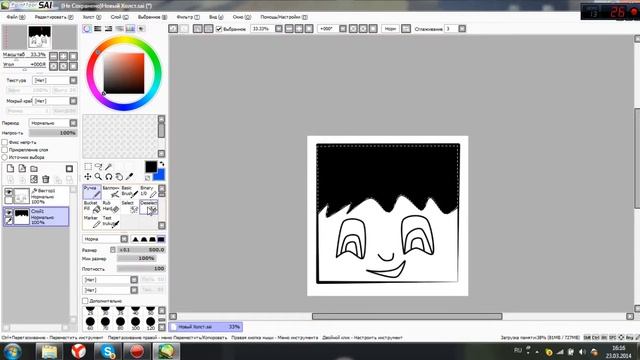640x360 pixels.
Task: Delete the current layer with trash icon
Action: coord(46,179)
